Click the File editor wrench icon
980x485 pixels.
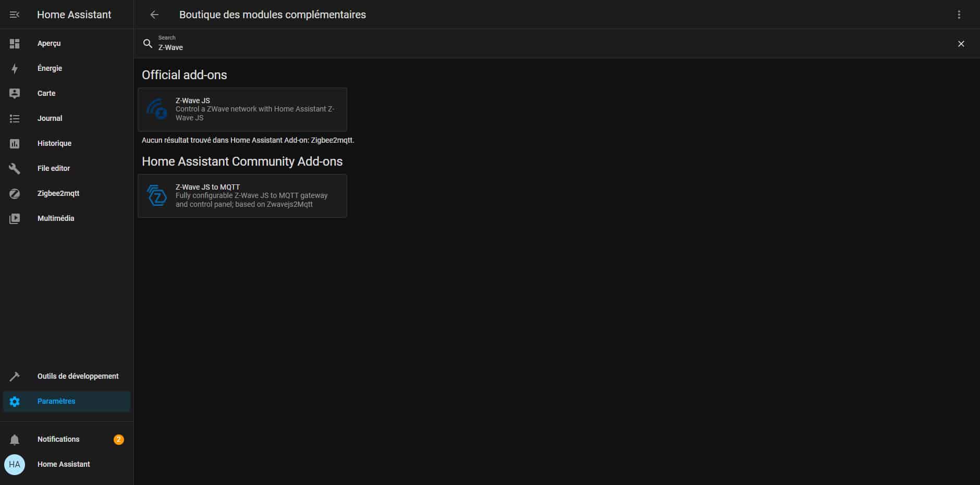pos(15,169)
